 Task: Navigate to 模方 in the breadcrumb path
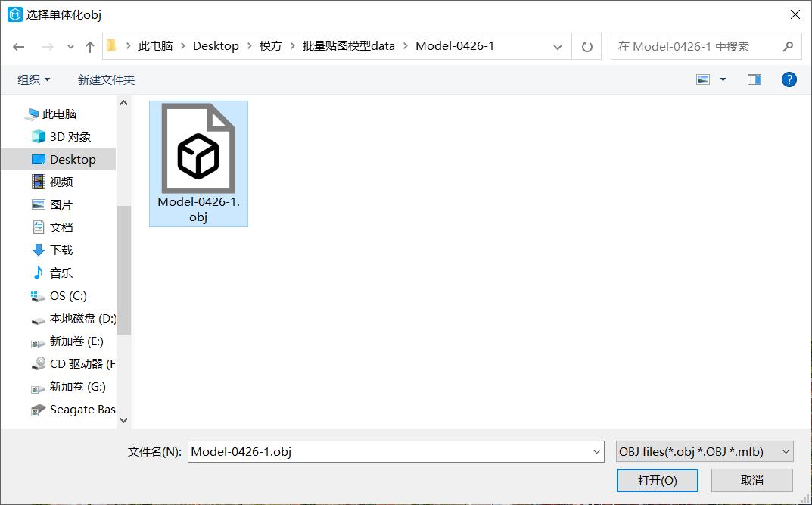coord(270,46)
